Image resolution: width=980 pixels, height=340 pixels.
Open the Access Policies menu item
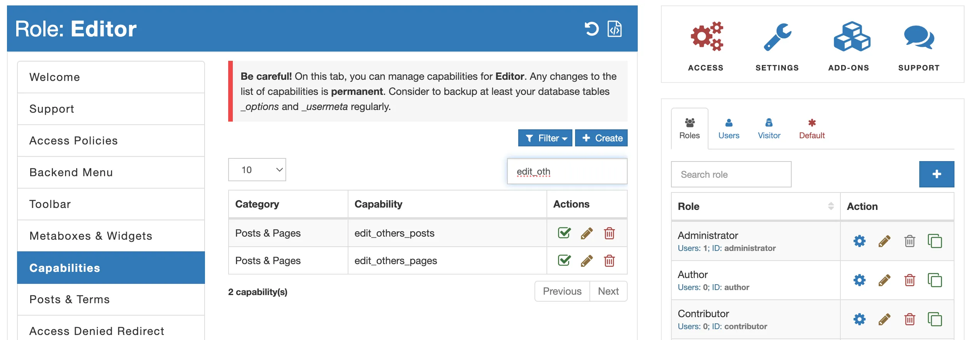tap(111, 141)
